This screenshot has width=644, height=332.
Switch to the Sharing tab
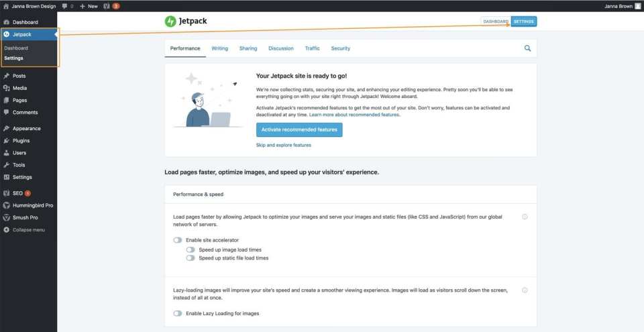[x=248, y=48]
